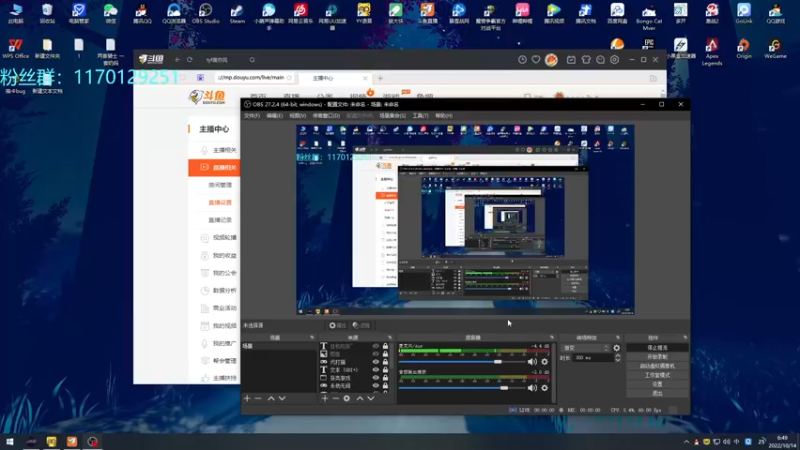Viewport: 800px width, 450px height.
Task: Adjust the transition duration stepper arrows
Action: tap(618, 358)
